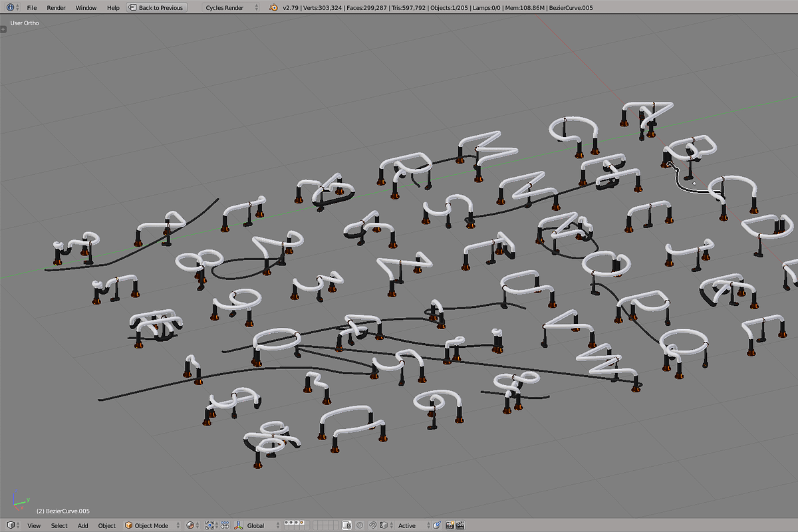Viewport: 798px width, 532px height.
Task: Click the OpenGL render image icon
Action: click(x=450, y=525)
